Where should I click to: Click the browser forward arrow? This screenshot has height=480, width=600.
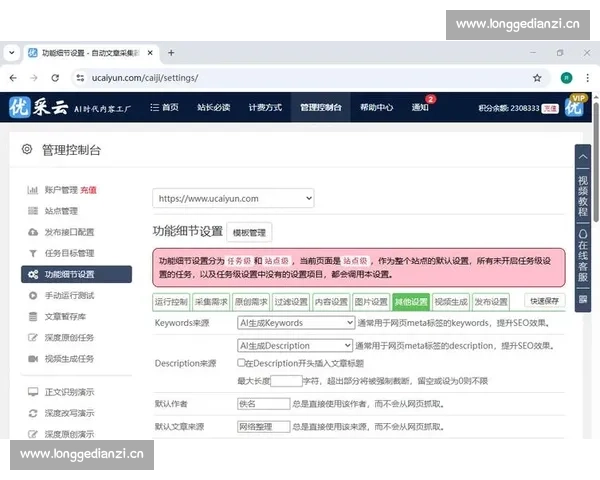click(x=34, y=78)
